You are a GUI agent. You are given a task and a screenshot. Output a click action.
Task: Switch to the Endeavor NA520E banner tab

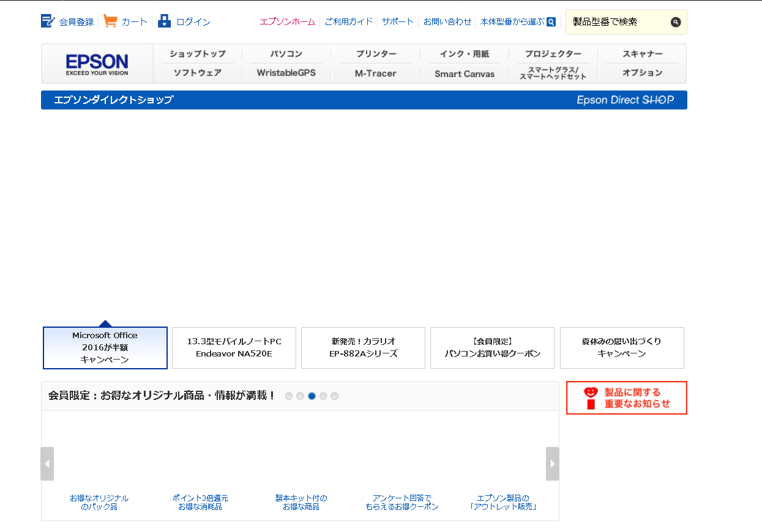coord(234,347)
